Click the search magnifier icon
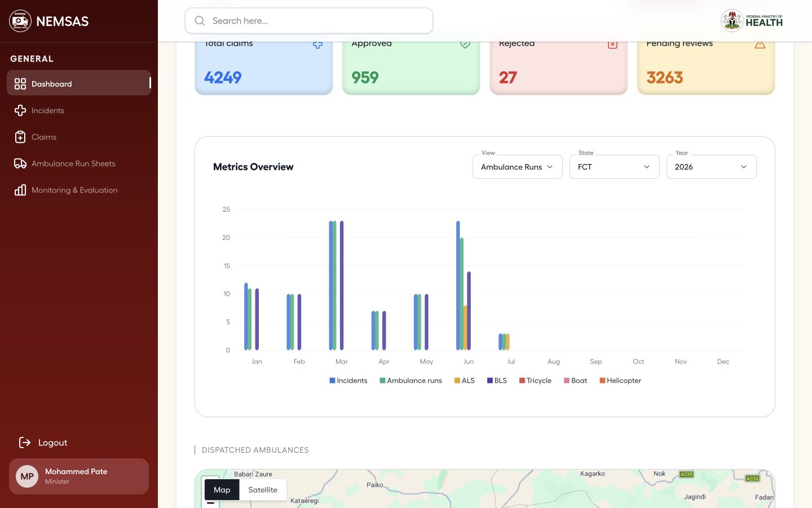This screenshot has width=812, height=508. click(x=200, y=21)
